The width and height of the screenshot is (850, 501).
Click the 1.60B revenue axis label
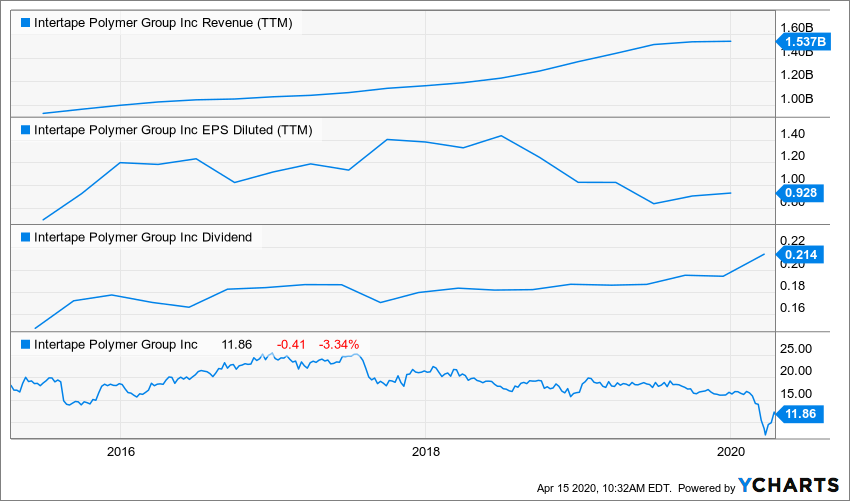797,28
